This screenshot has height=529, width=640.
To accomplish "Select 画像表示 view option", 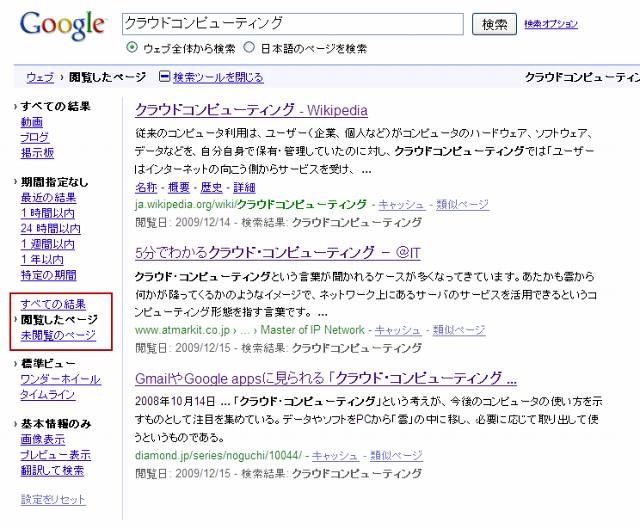I will (43, 440).
